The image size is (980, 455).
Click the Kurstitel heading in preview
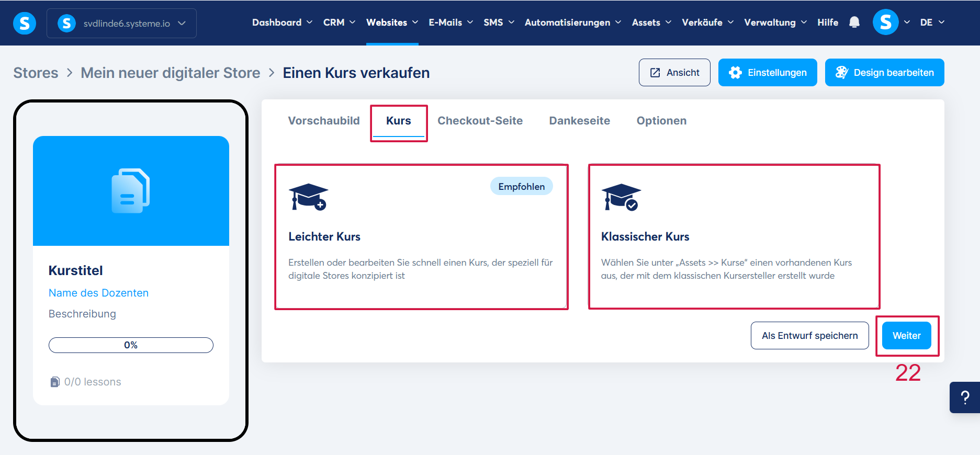pos(76,270)
